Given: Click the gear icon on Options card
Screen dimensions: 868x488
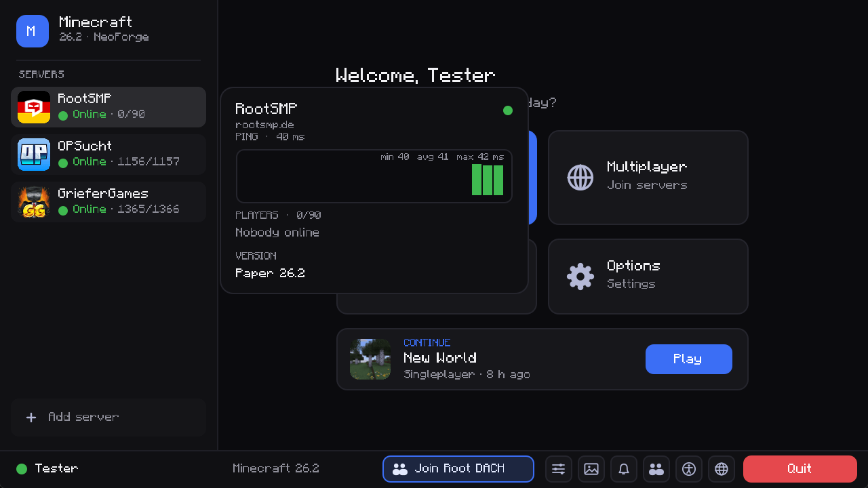Looking at the screenshot, I should pos(580,277).
